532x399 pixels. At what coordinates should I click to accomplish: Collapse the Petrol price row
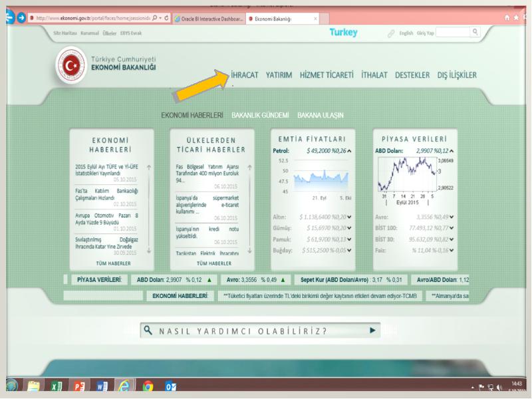(x=350, y=151)
